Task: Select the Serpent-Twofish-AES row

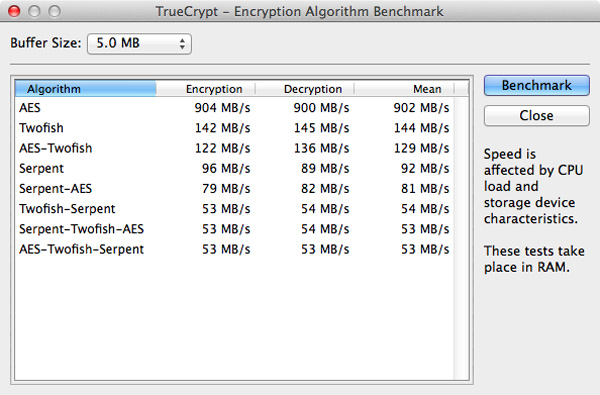Action: [234, 229]
